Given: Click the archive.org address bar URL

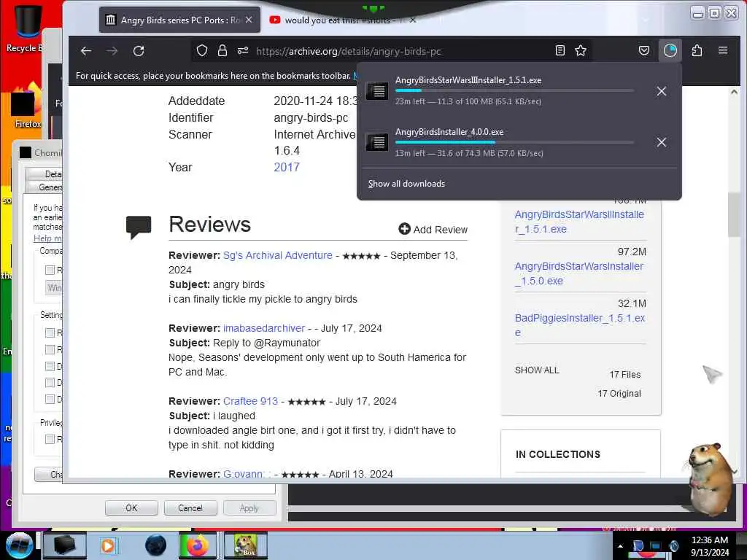Looking at the screenshot, I should pyautogui.click(x=348, y=51).
